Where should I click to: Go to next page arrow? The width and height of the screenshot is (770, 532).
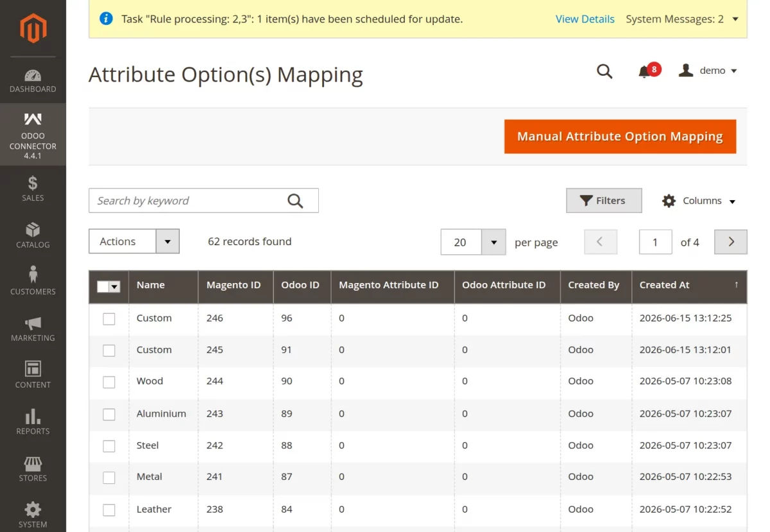(x=731, y=242)
